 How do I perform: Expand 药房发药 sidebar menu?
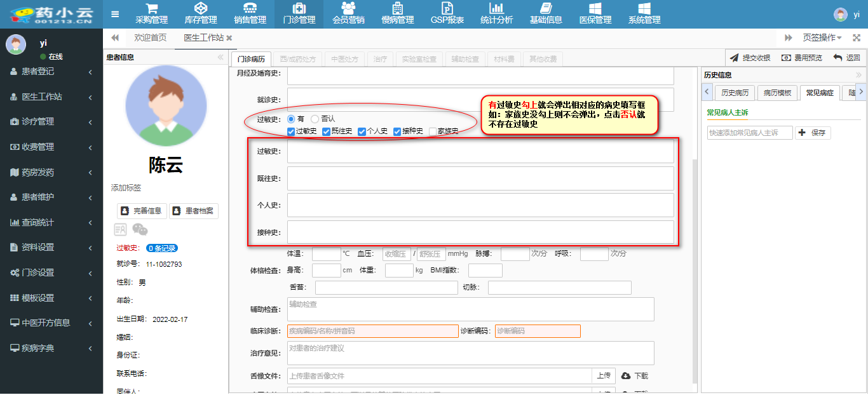(x=51, y=172)
